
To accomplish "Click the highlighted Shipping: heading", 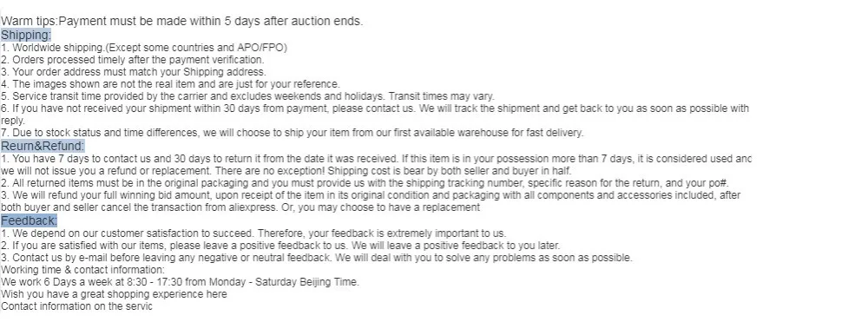I will 26,36.
